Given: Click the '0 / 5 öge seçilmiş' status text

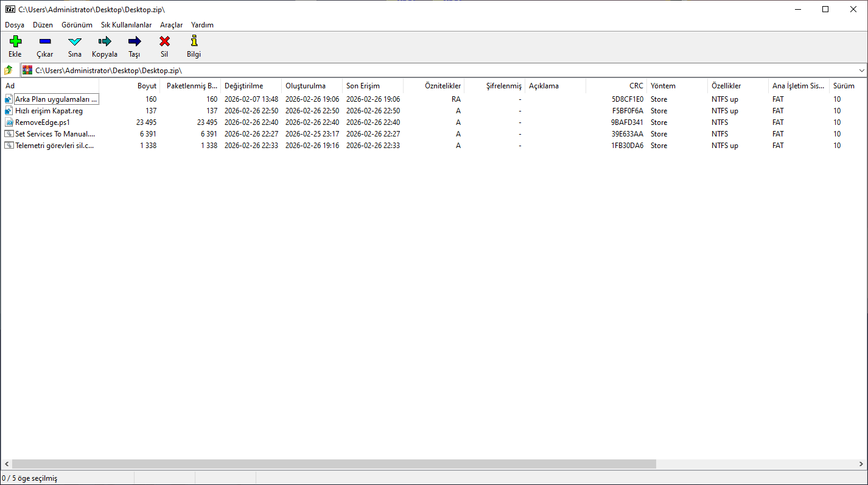Looking at the screenshot, I should 30,479.
